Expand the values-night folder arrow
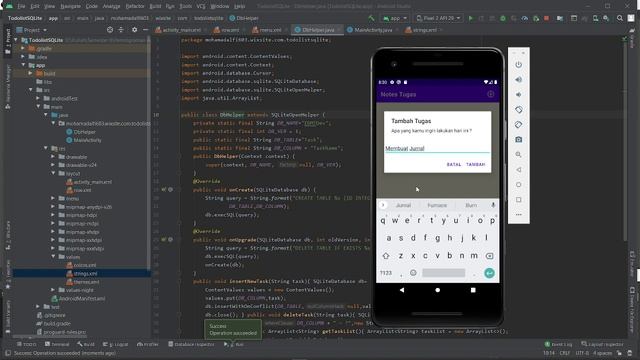 [53, 290]
